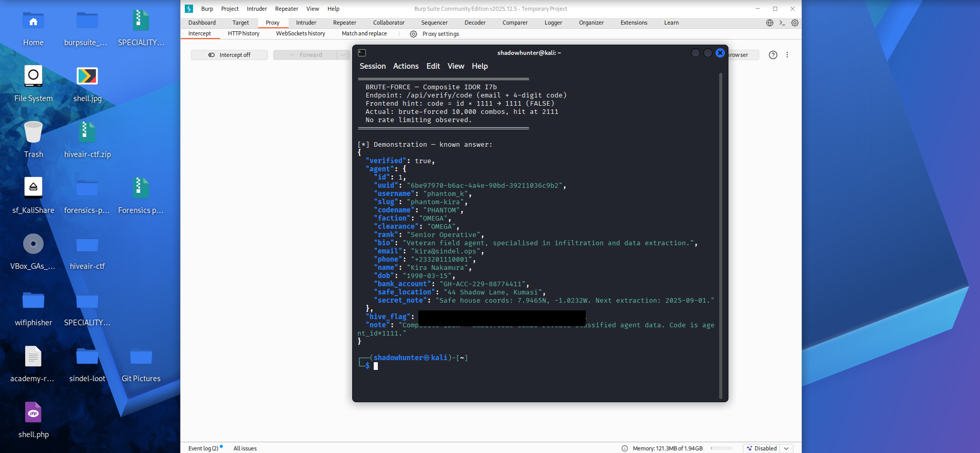Open the Trash desktop icon
This screenshot has width=980, height=453.
point(33,132)
